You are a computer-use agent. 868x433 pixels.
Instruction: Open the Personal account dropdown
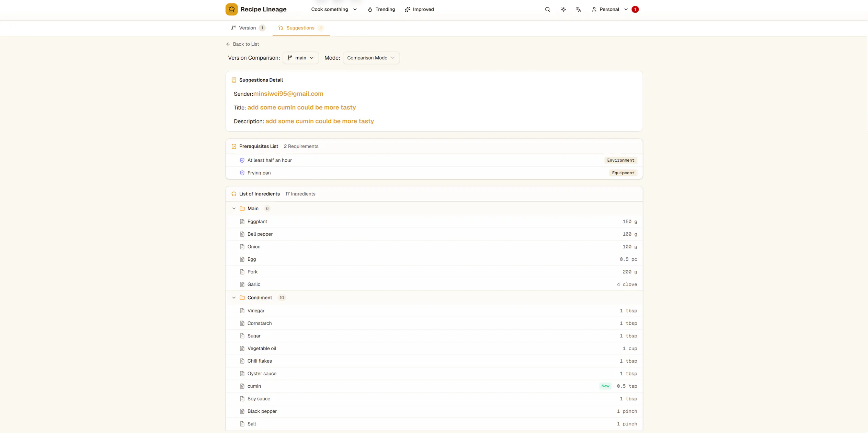[610, 9]
